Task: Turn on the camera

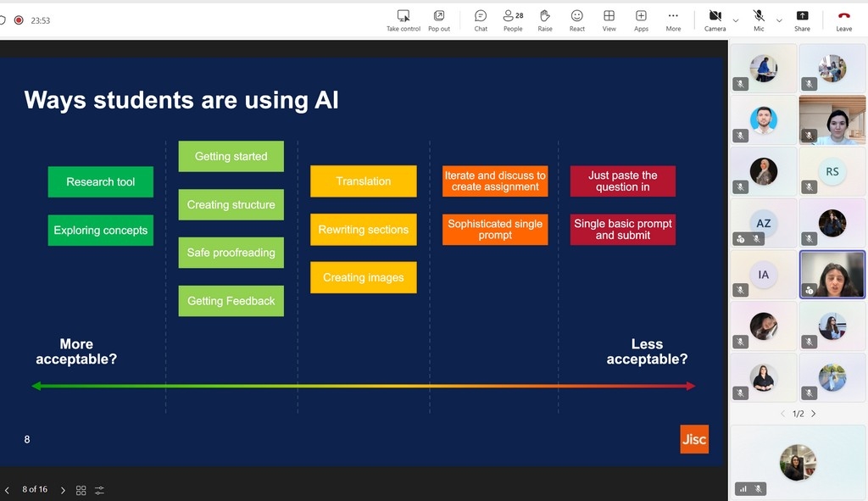Action: coord(715,19)
